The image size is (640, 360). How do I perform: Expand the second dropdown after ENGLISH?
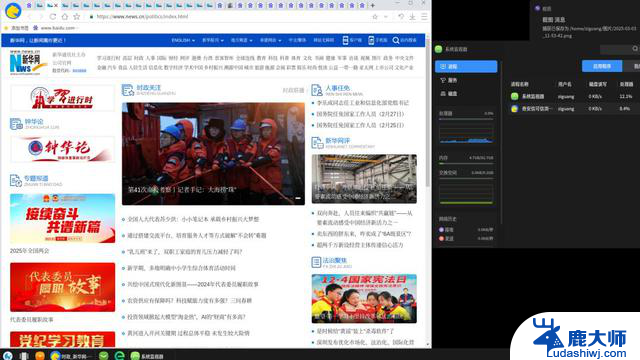(x=213, y=40)
